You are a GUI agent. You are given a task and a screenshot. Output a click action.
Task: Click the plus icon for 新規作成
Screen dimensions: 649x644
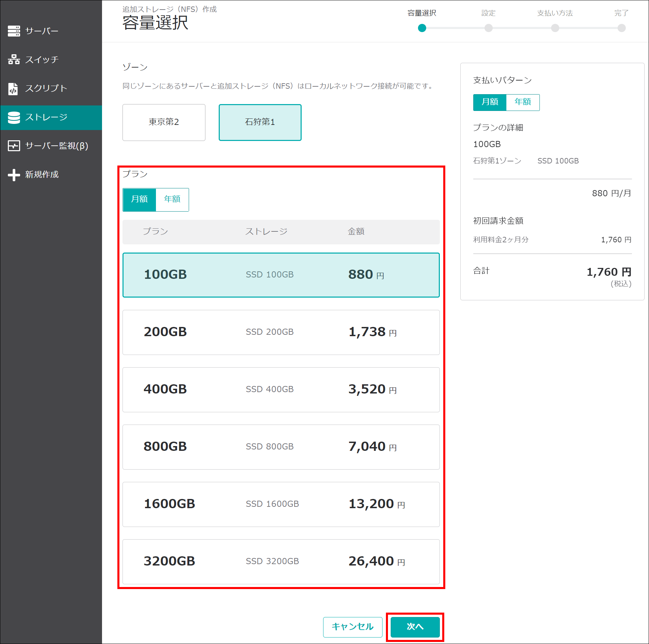[14, 175]
